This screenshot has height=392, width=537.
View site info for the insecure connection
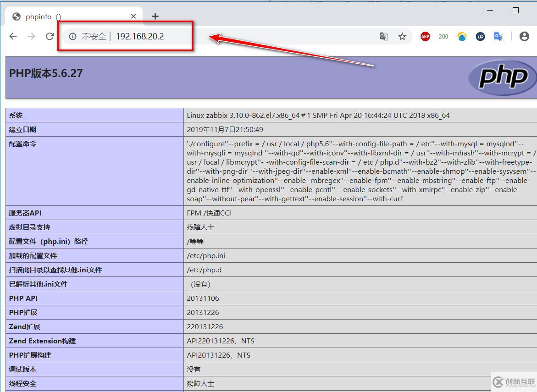[x=72, y=36]
